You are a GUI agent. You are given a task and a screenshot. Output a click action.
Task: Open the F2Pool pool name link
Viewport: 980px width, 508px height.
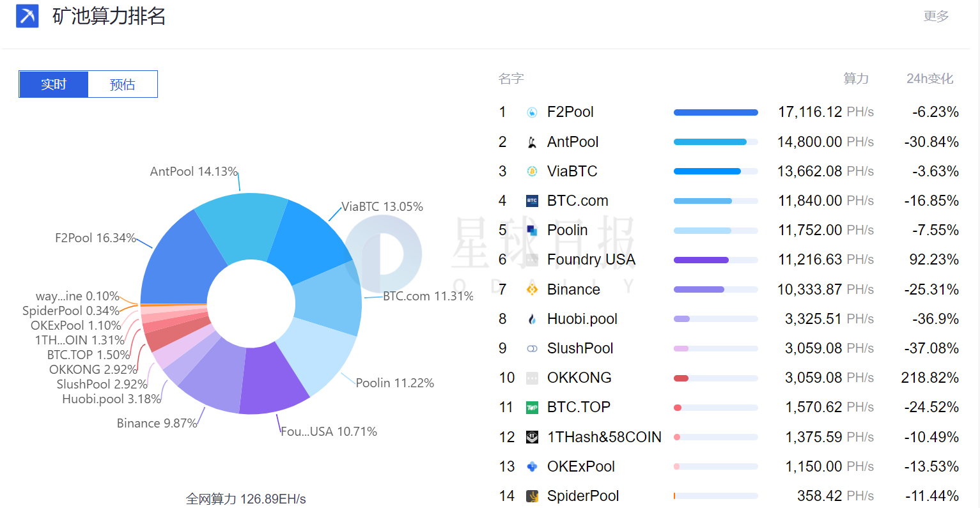tap(570, 112)
